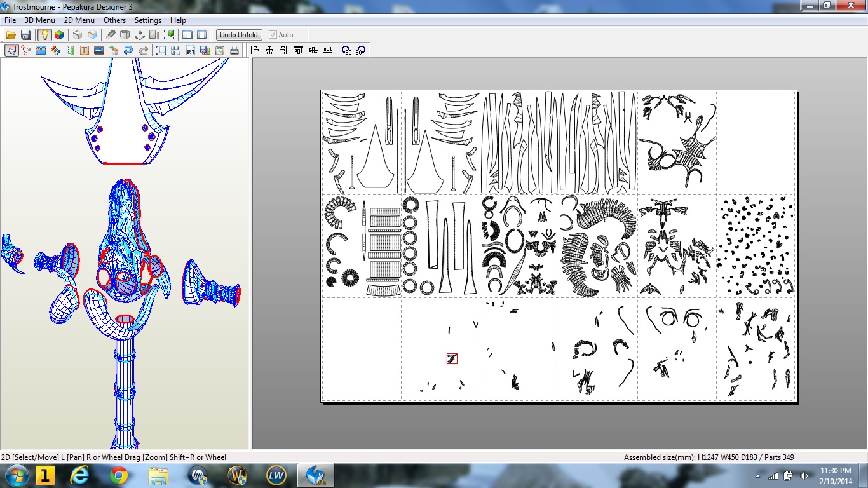Show hidden system tray icons
The image size is (868, 488).
click(x=758, y=476)
